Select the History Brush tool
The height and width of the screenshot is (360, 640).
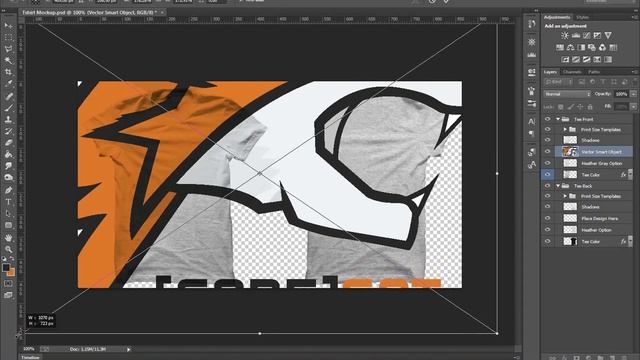coord(8,131)
